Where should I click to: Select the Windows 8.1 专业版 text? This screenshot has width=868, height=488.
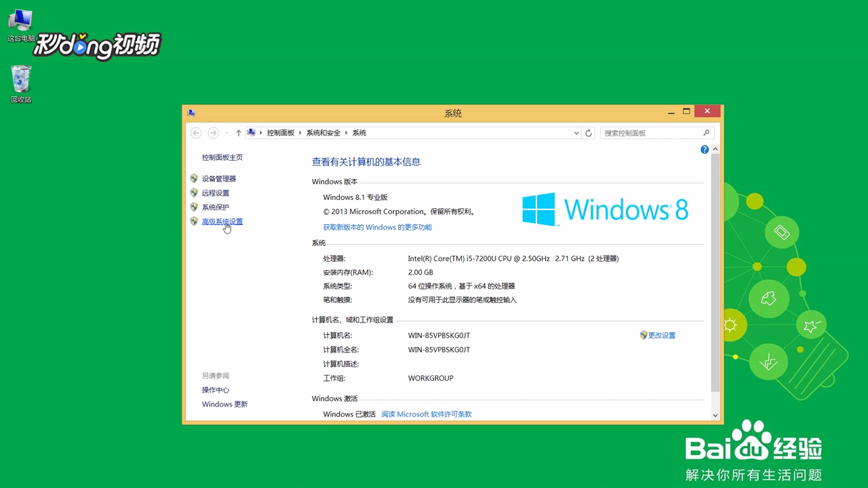point(355,197)
